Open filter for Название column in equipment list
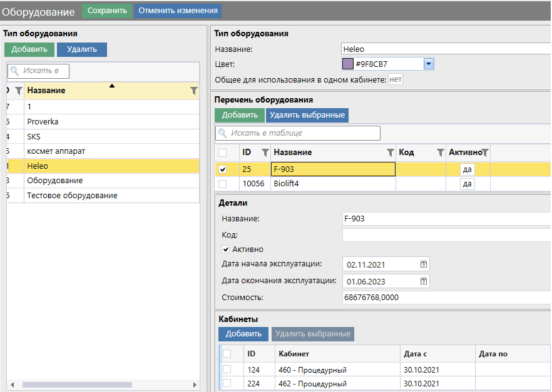 coord(391,153)
